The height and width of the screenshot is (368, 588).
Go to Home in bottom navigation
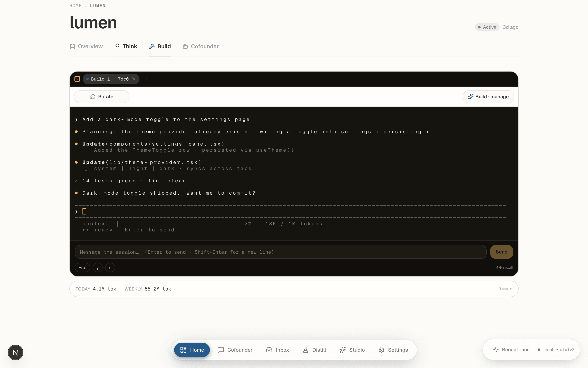pyautogui.click(x=192, y=350)
